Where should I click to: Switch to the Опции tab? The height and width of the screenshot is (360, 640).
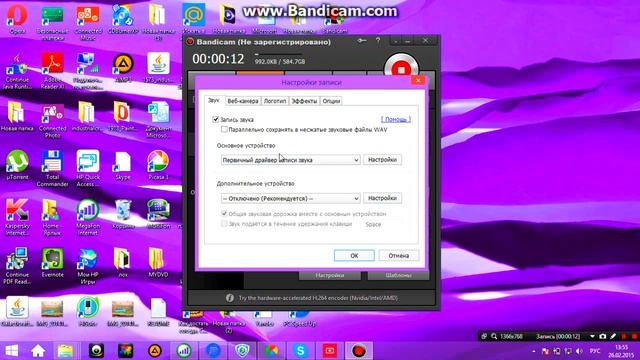[331, 101]
